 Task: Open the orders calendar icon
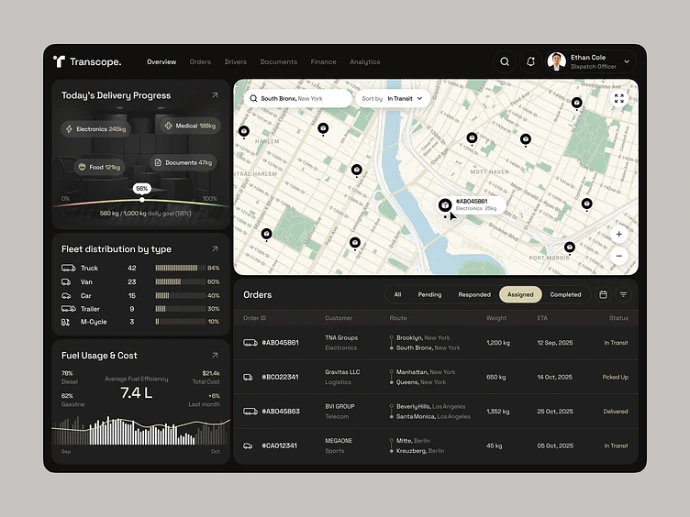[603, 295]
